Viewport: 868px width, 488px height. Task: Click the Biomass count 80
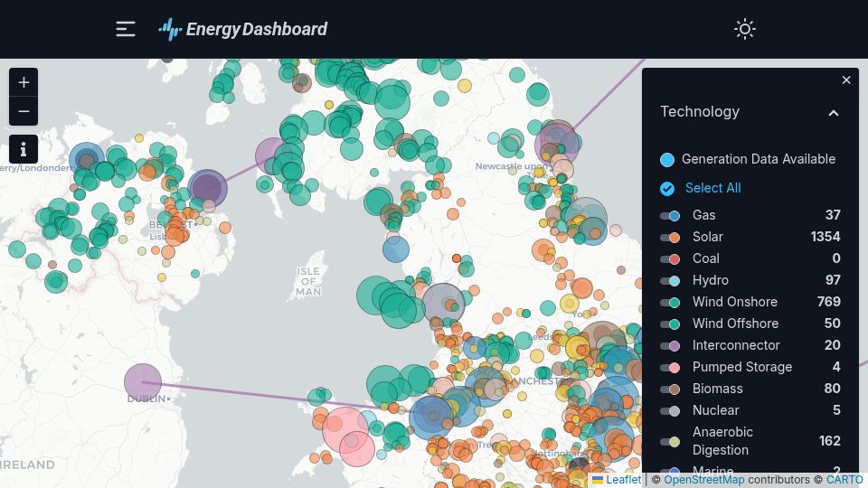pyautogui.click(x=832, y=389)
